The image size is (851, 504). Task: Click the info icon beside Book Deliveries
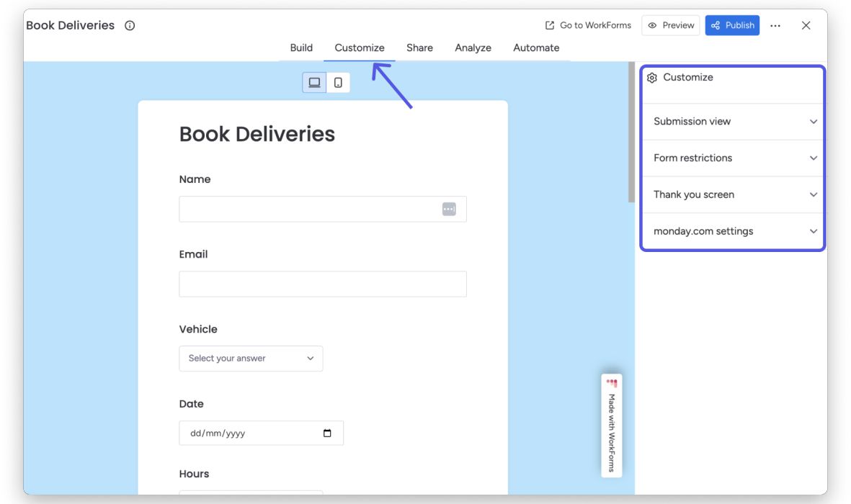tap(130, 25)
